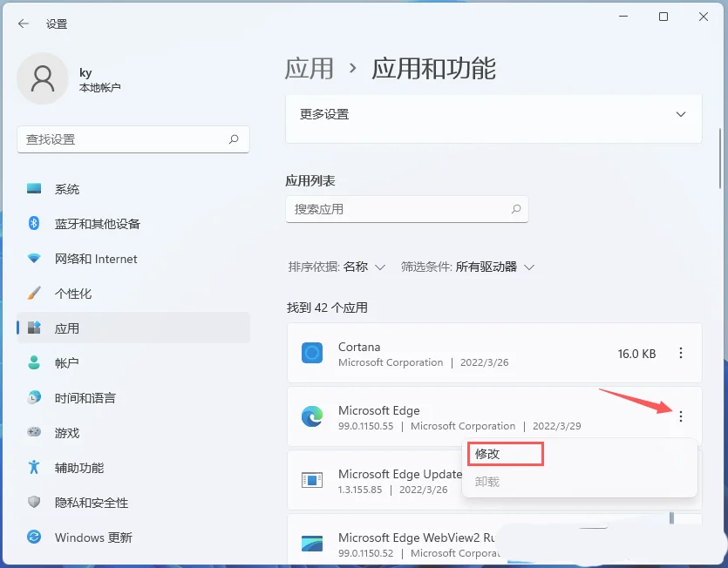The width and height of the screenshot is (728, 568).
Task: Click the search icon in 查找设置 box
Action: (x=234, y=139)
